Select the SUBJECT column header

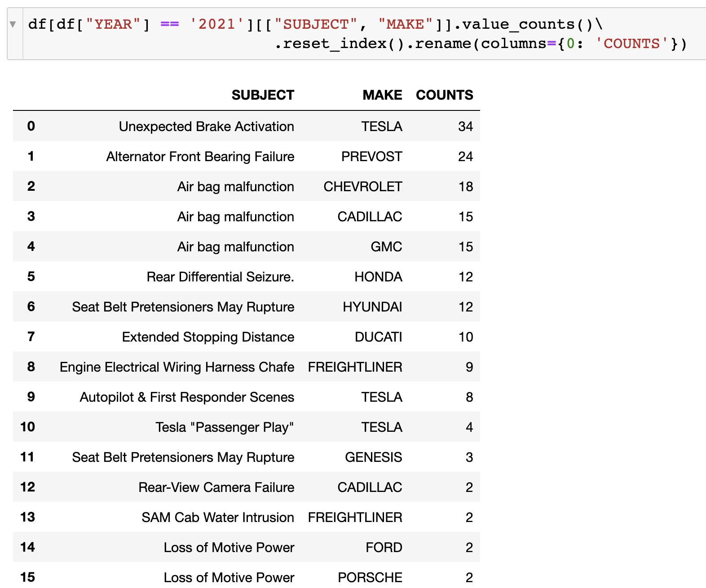[263, 95]
